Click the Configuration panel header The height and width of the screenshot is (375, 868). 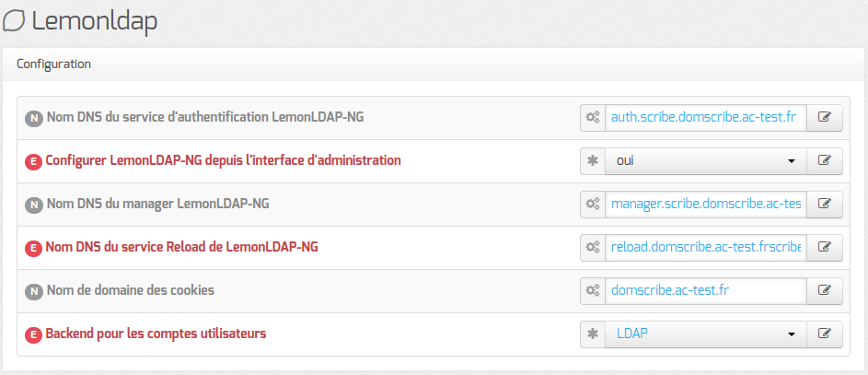(x=53, y=64)
